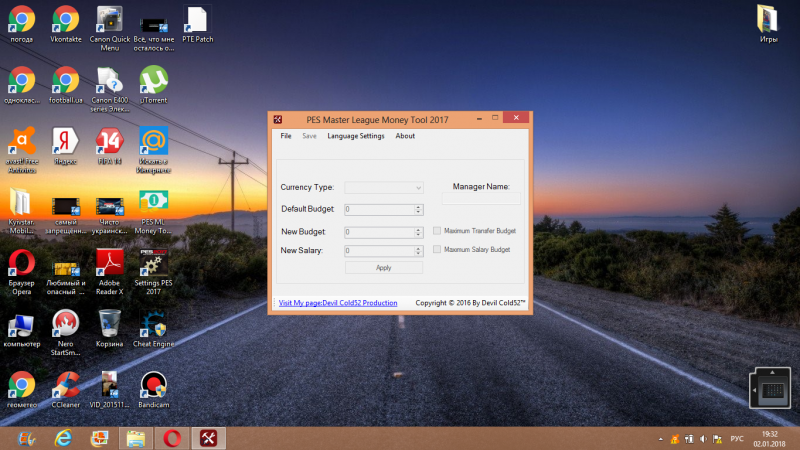800x450 pixels.
Task: Click Default Budget spinner arrows
Action: [418, 209]
